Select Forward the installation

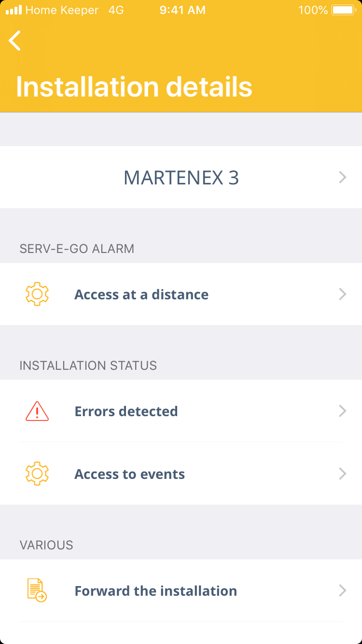point(155,591)
